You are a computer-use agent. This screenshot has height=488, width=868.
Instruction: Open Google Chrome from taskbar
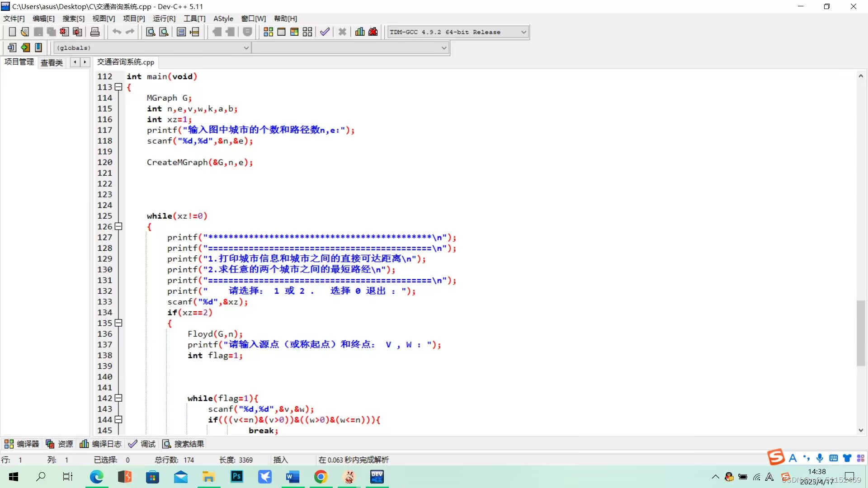pyautogui.click(x=321, y=477)
